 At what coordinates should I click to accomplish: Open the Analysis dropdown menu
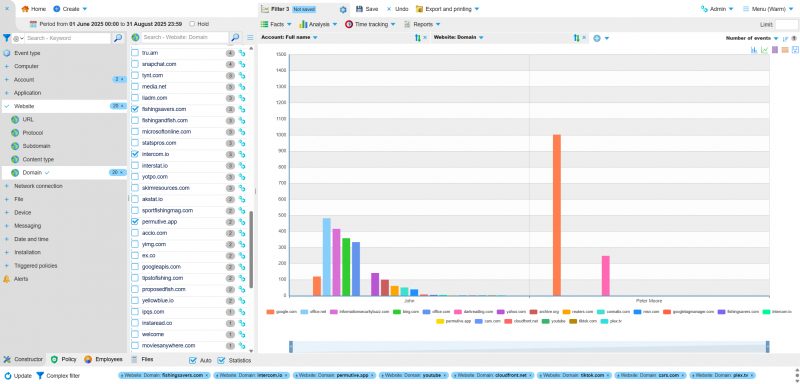(318, 24)
